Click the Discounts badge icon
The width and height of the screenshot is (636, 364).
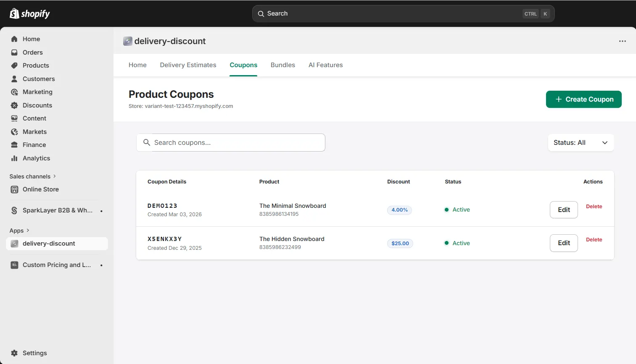point(14,105)
